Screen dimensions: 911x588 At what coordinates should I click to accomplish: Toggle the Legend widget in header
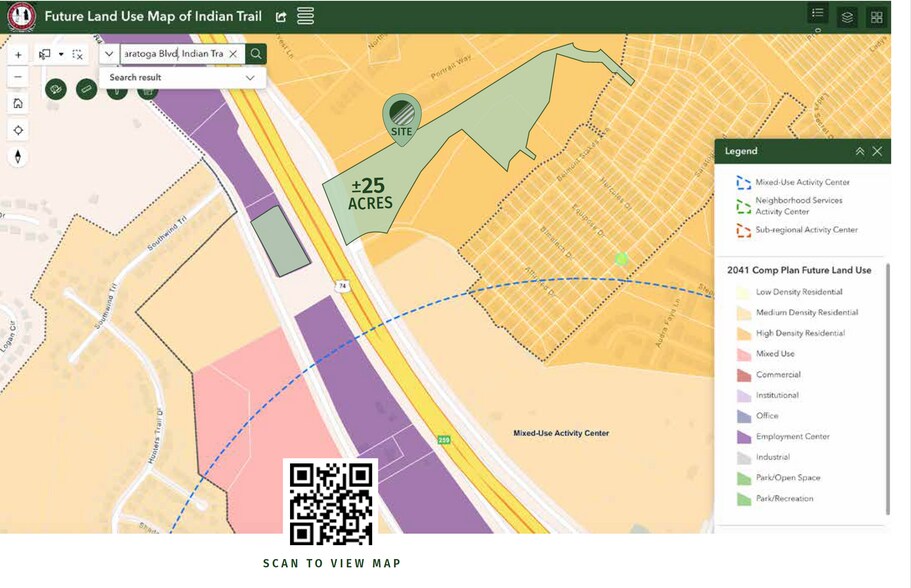(817, 13)
